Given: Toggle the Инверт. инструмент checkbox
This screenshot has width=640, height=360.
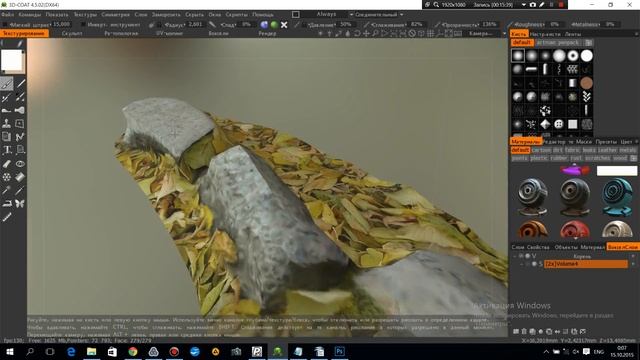Looking at the screenshot, I should pos(83,25).
